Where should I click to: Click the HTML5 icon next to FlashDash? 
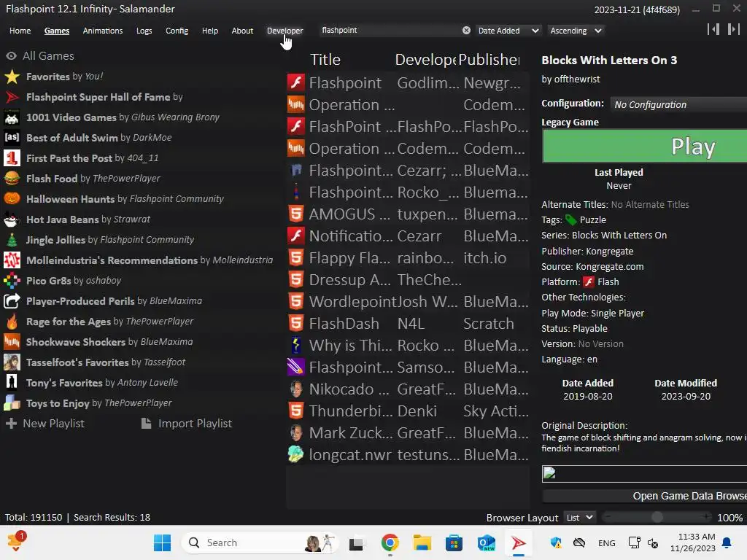[x=296, y=323]
